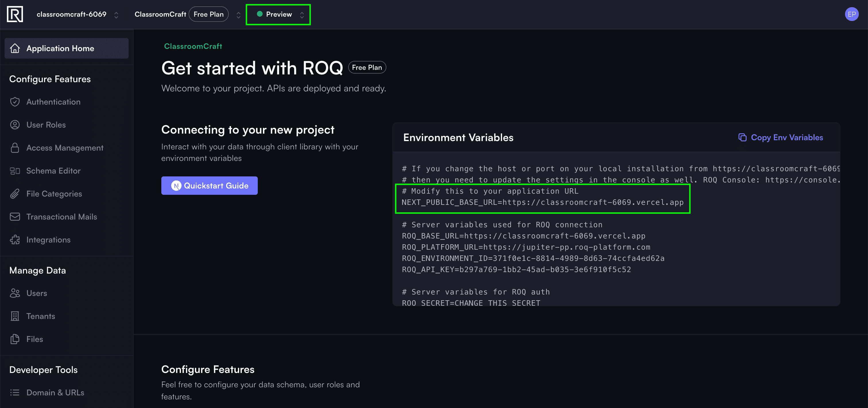This screenshot has width=868, height=408.
Task: Click the Tenants building icon
Action: (x=15, y=316)
